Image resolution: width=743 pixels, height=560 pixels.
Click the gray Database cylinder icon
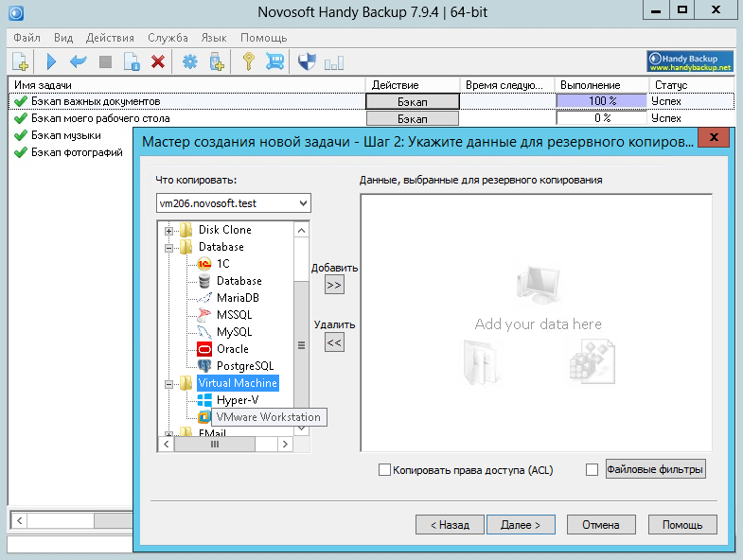coord(204,281)
